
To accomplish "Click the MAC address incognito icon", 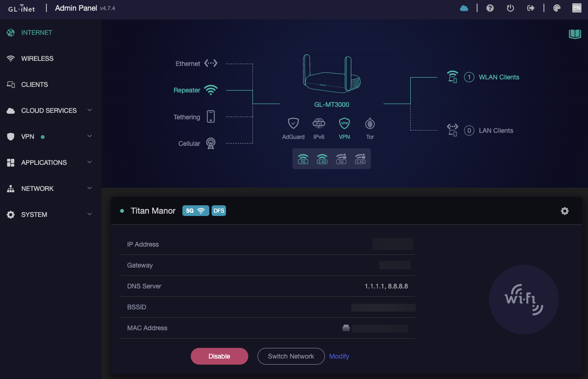I will tap(346, 328).
